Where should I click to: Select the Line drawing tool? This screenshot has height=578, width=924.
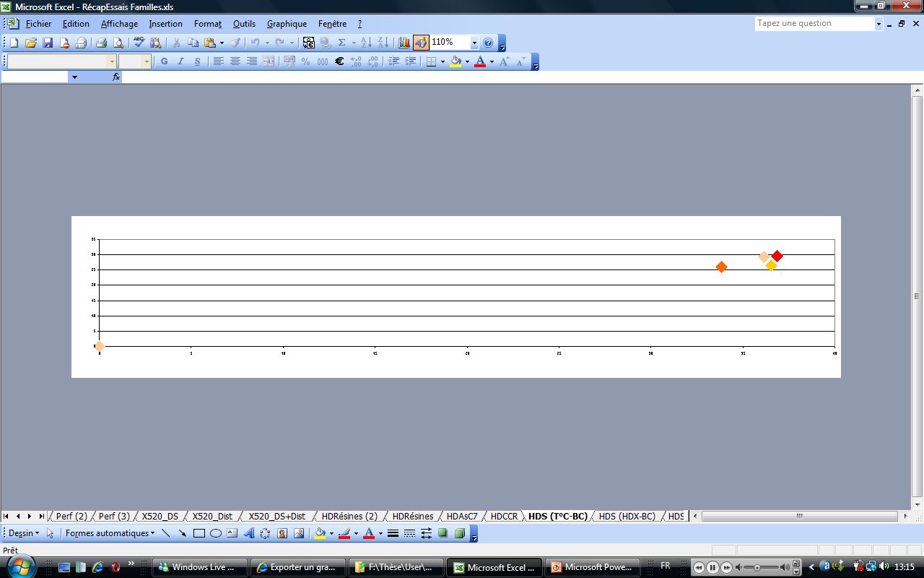click(x=165, y=533)
